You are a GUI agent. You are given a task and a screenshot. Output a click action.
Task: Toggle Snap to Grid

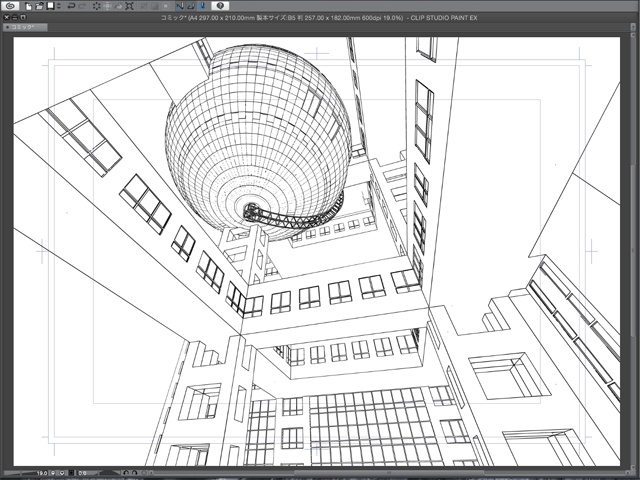(200, 6)
